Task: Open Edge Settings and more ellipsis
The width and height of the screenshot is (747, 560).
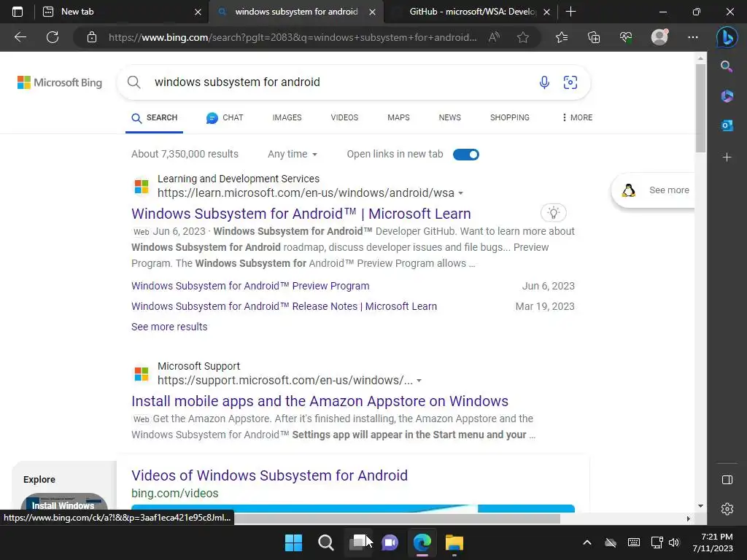Action: (x=693, y=37)
